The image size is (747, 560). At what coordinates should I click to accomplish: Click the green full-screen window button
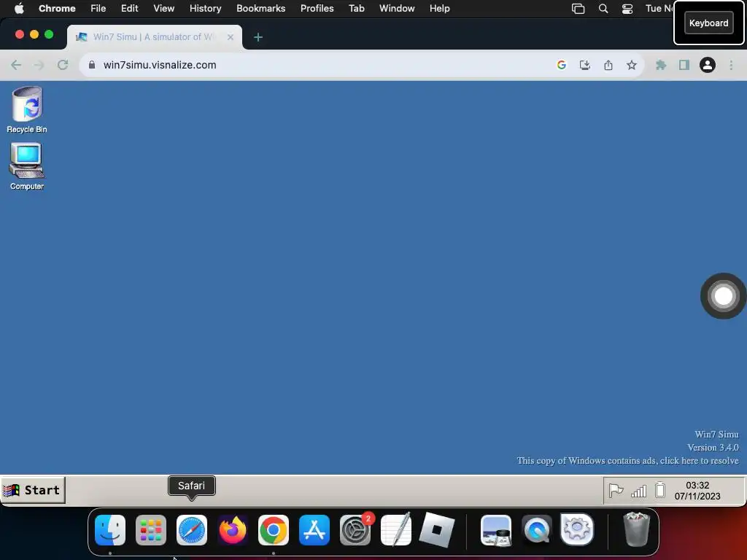tap(49, 34)
